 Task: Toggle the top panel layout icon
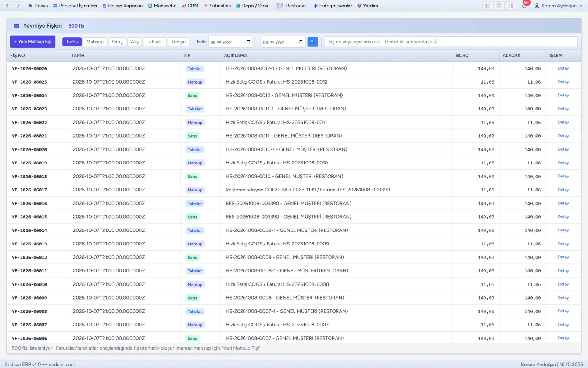pos(499,6)
